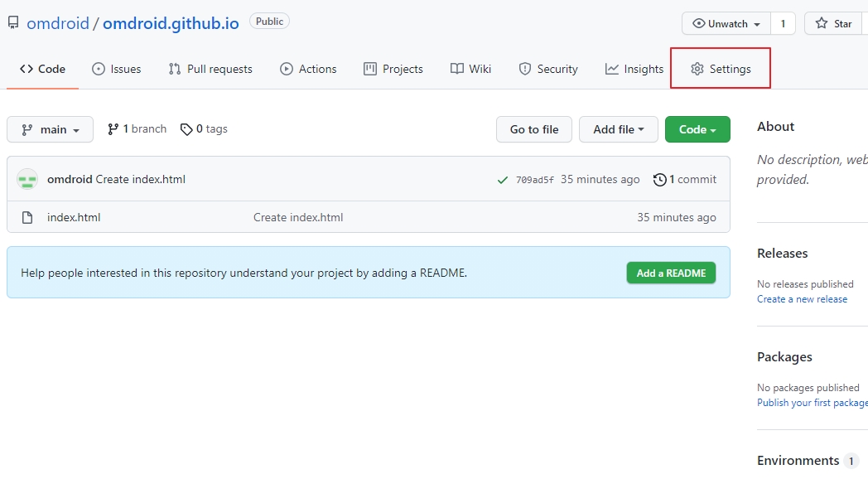Star this repository
Viewport: 868px width, 479px height.
[833, 23]
